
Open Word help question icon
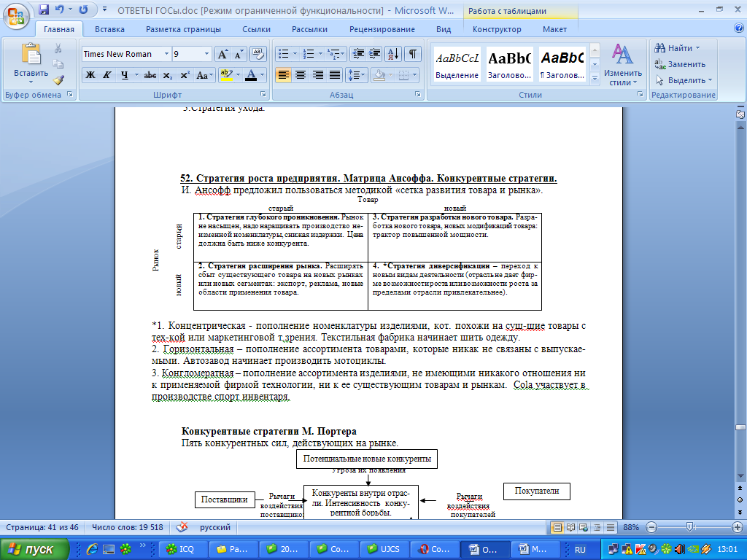pos(738,28)
